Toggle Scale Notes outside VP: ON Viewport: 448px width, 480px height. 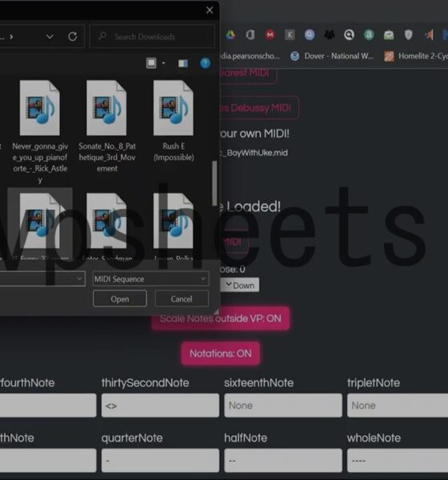point(221,318)
